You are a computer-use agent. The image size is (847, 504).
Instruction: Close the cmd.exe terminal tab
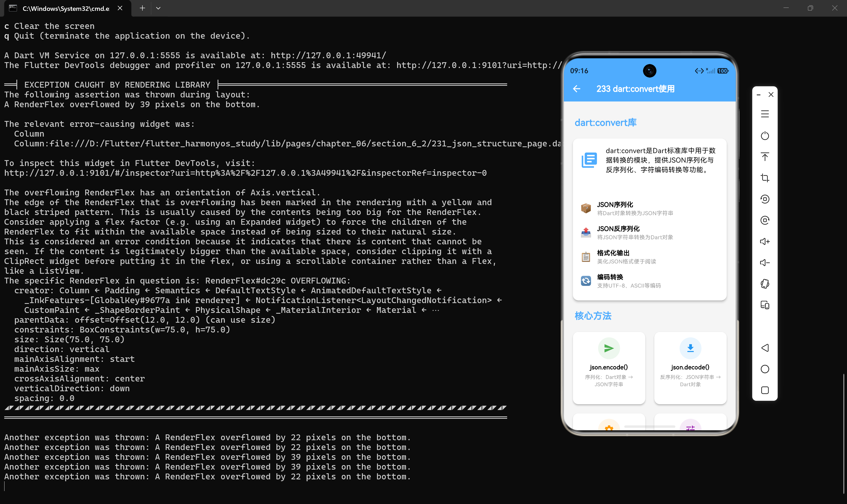(120, 8)
